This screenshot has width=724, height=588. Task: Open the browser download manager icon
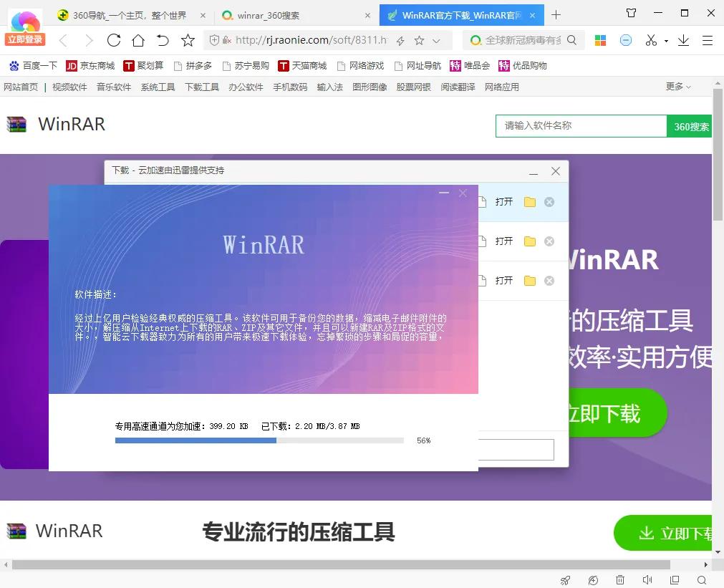682,42
